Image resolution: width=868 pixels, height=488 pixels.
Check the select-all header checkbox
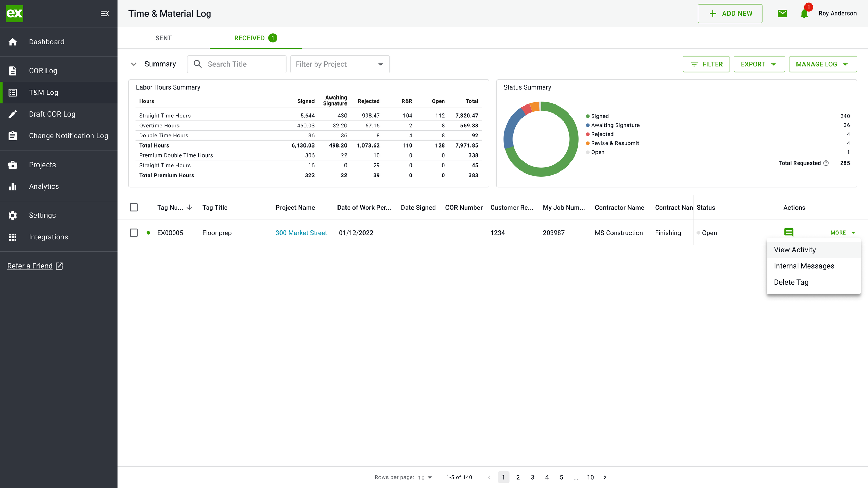pos(134,208)
